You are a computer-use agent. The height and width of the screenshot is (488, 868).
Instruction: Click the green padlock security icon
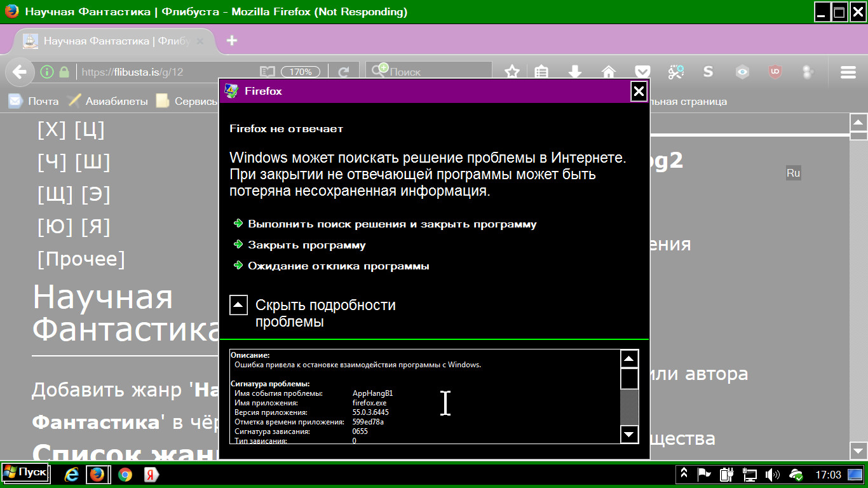click(64, 72)
